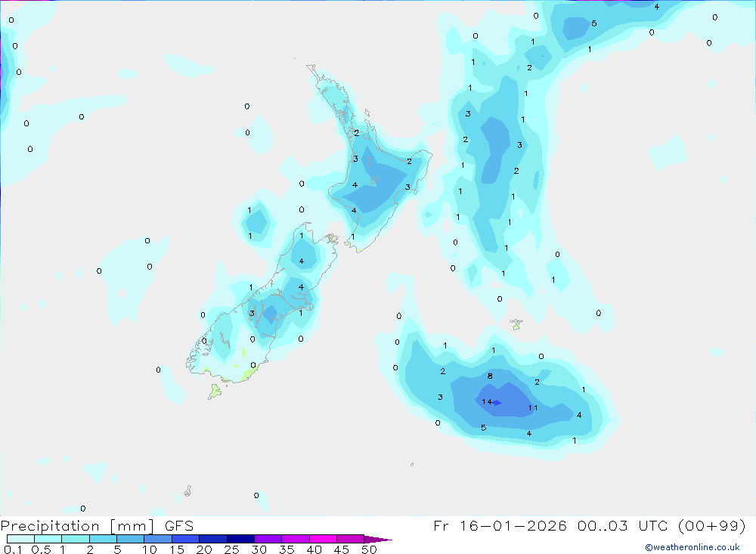Click the '25' legend scale label
756x554 pixels.
[x=231, y=549]
